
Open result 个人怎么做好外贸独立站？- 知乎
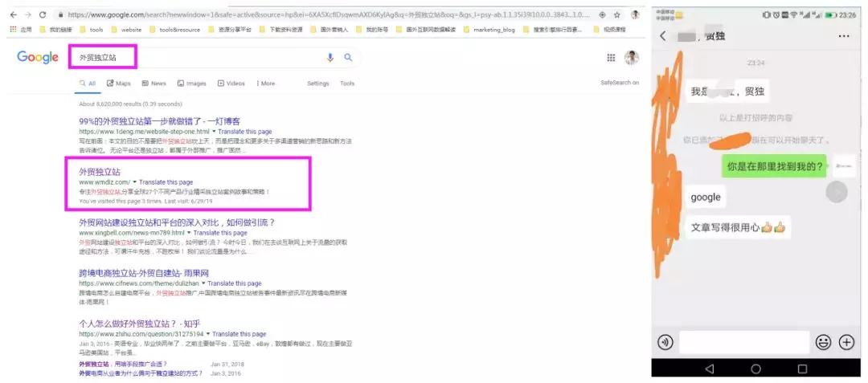[x=140, y=324]
